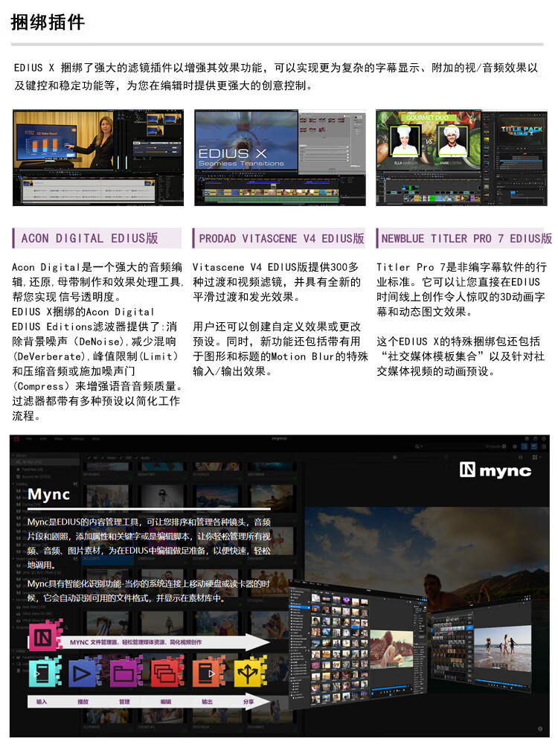
Task: Click the 编辑 label below the icons
Action: 166,702
